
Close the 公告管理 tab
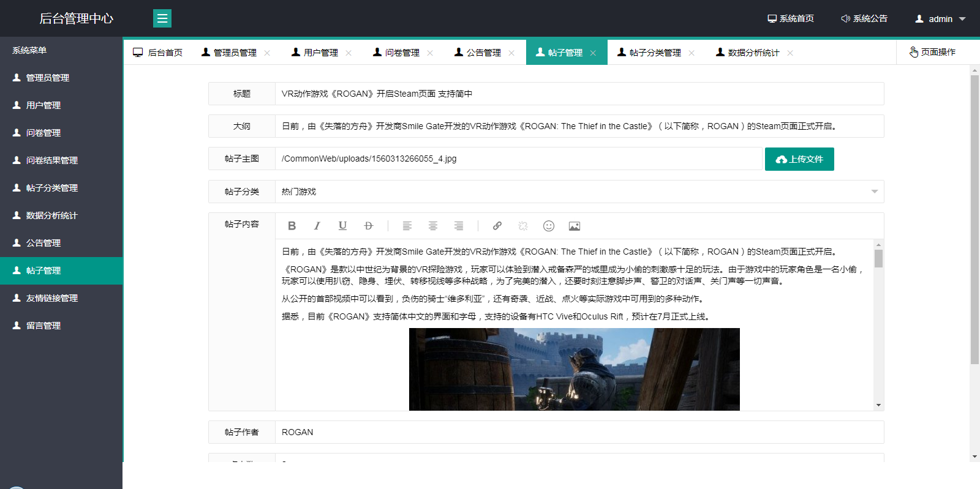pos(511,53)
